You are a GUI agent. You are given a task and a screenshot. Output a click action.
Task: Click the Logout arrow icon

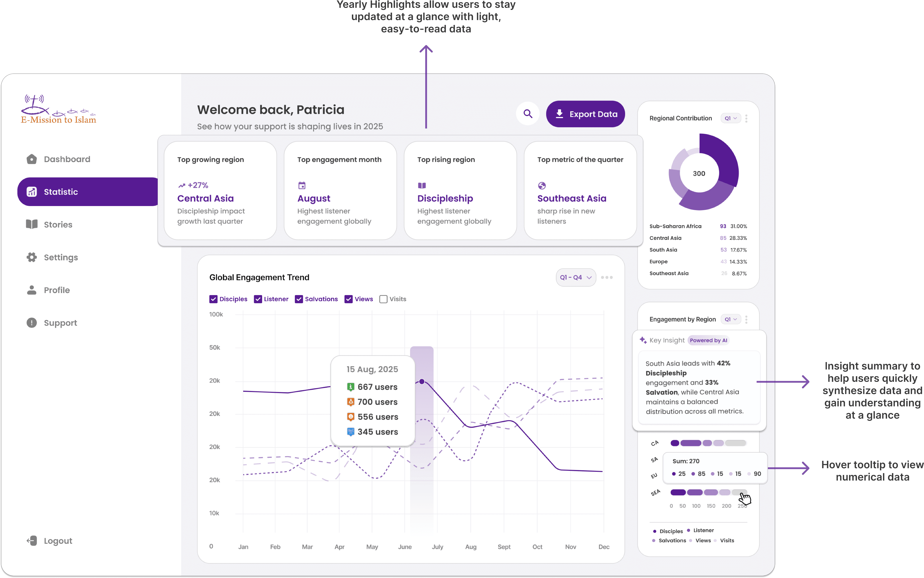pos(32,541)
